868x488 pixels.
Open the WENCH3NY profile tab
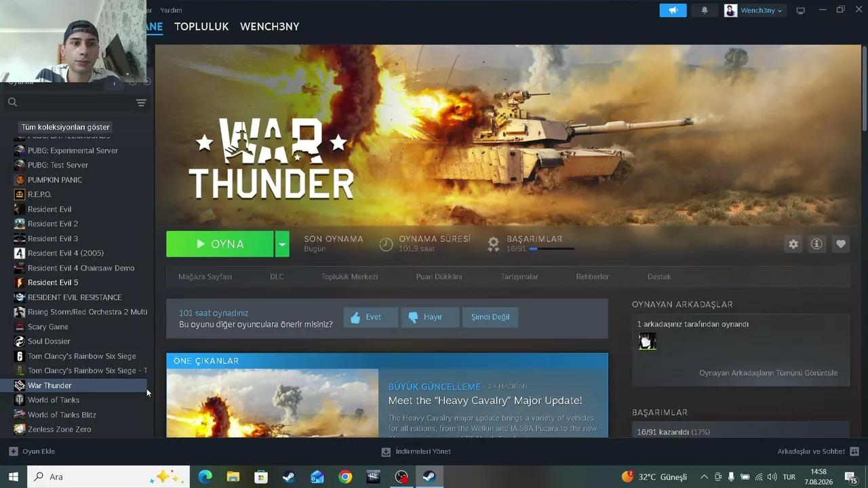269,26
